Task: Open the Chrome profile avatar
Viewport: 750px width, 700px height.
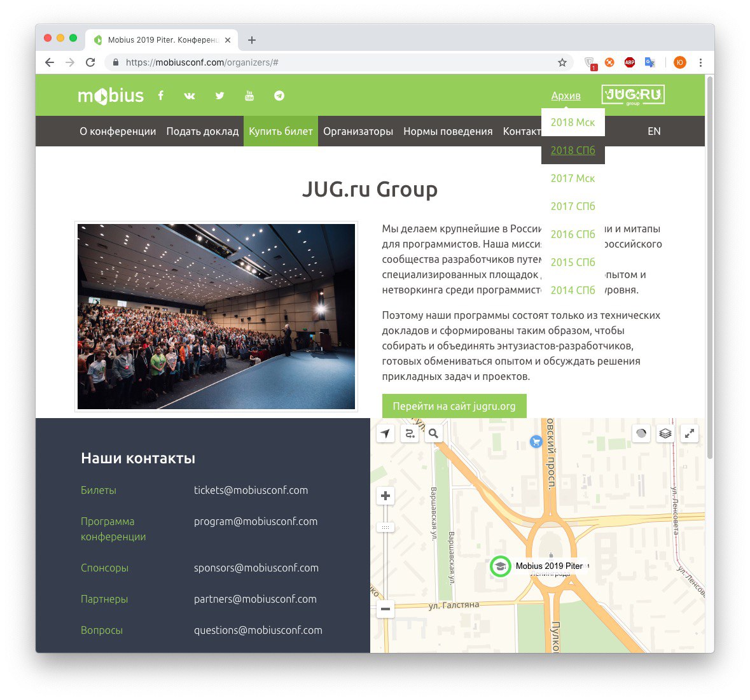Action: (x=679, y=62)
